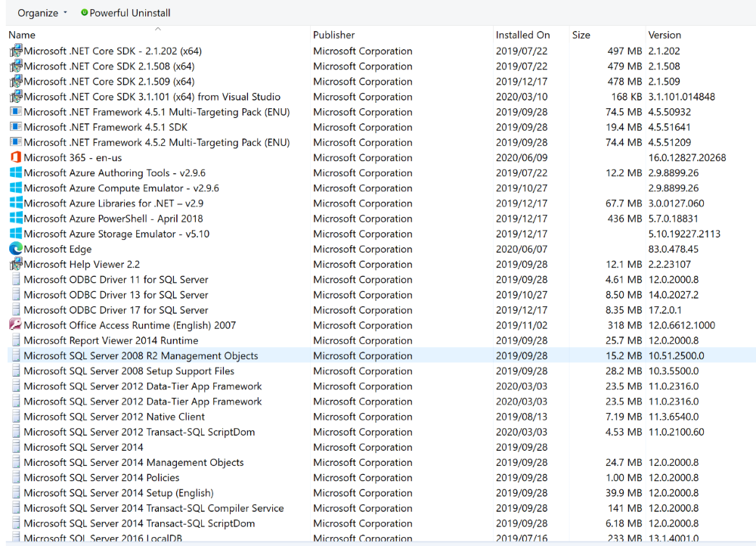The width and height of the screenshot is (756, 546).
Task: Select Microsoft ODBC Driver 17 for SQL Server
Action: (116, 310)
